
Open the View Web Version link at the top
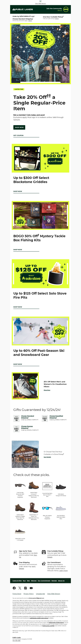point(40,3)
